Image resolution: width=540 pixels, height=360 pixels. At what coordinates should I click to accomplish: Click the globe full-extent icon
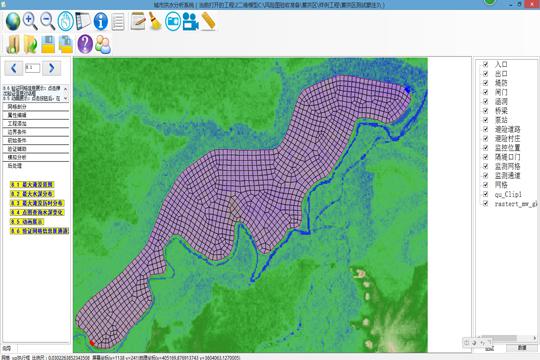pos(13,21)
